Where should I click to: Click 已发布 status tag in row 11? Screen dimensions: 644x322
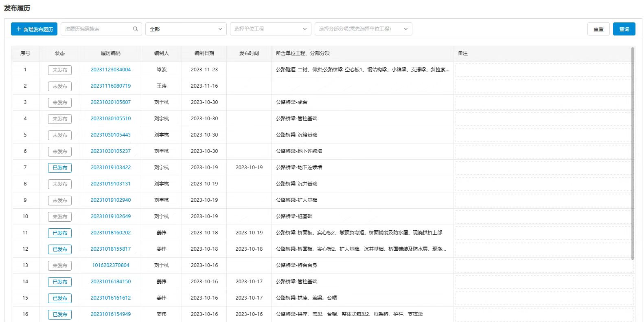tap(60, 233)
